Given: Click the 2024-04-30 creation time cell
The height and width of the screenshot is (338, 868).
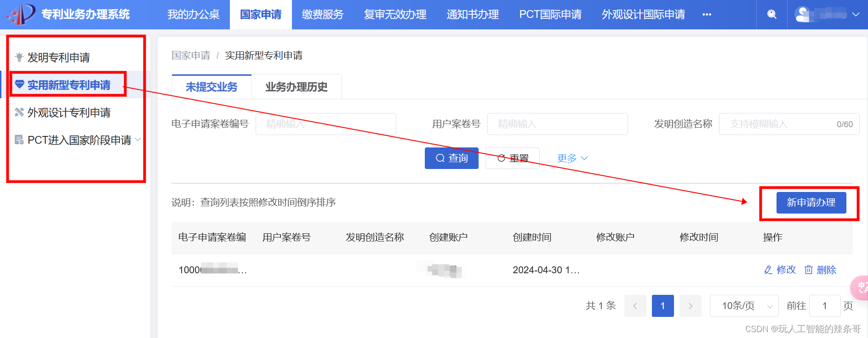Looking at the screenshot, I should 546,270.
